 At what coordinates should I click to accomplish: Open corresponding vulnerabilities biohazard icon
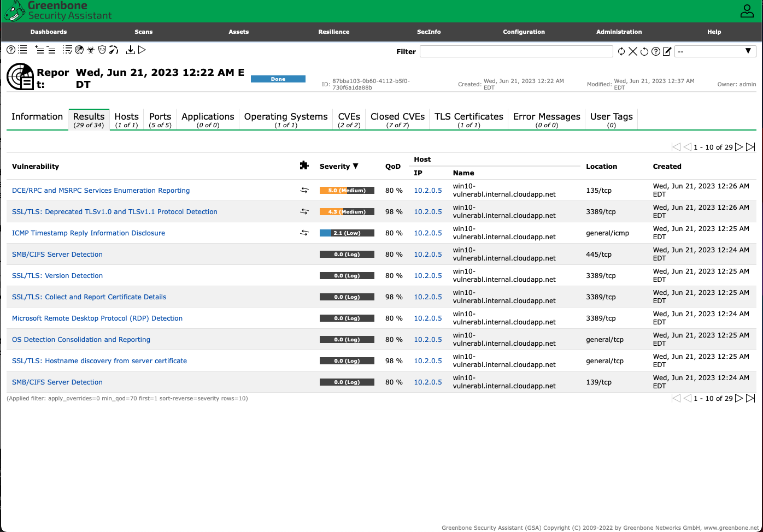coord(91,50)
